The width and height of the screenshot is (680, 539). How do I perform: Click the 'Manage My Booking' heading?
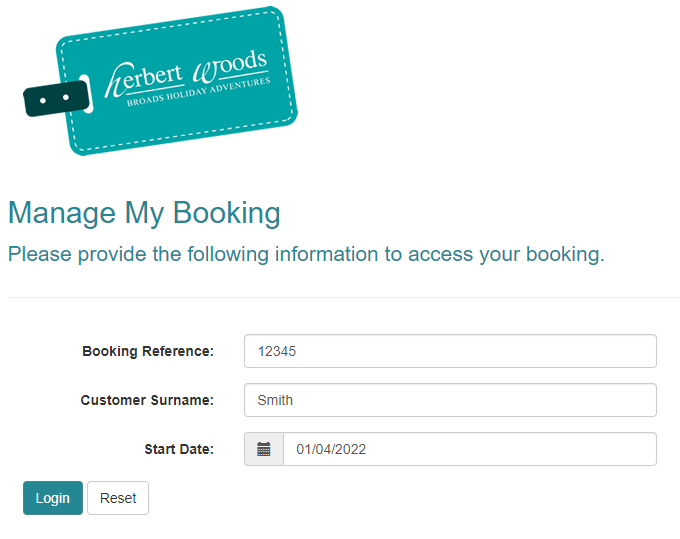pos(144,213)
